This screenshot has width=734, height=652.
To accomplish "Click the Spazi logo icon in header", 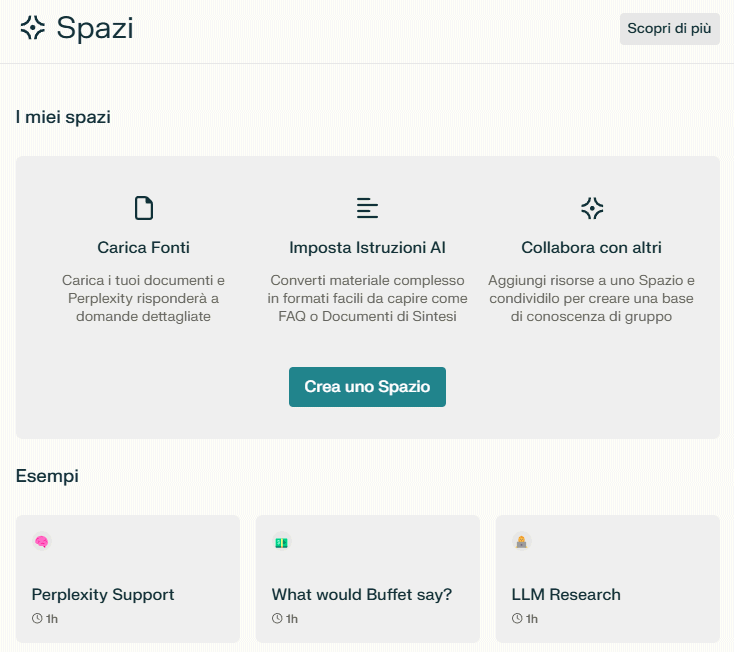I will [x=33, y=28].
